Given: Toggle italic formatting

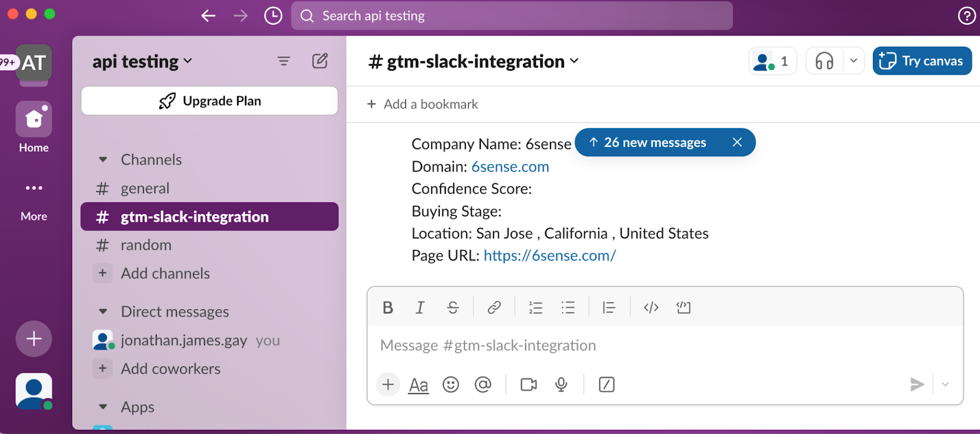Looking at the screenshot, I should click(420, 308).
